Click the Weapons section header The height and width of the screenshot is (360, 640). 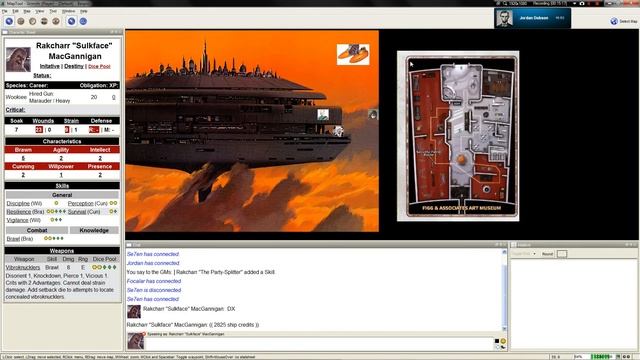(62, 251)
